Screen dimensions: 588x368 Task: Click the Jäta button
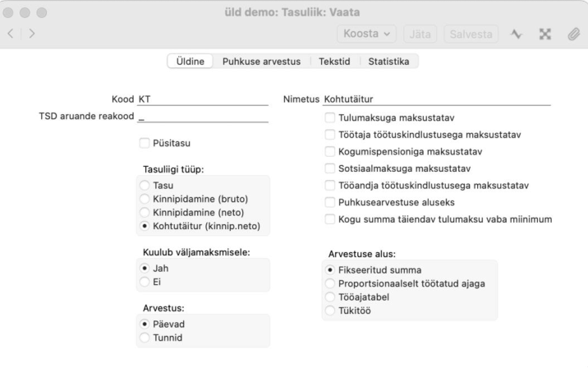(420, 34)
